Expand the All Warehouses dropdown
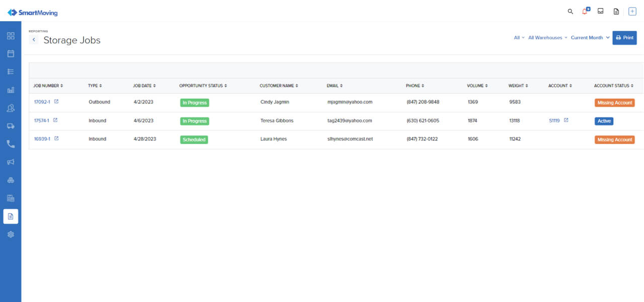644x302 pixels. pos(547,38)
